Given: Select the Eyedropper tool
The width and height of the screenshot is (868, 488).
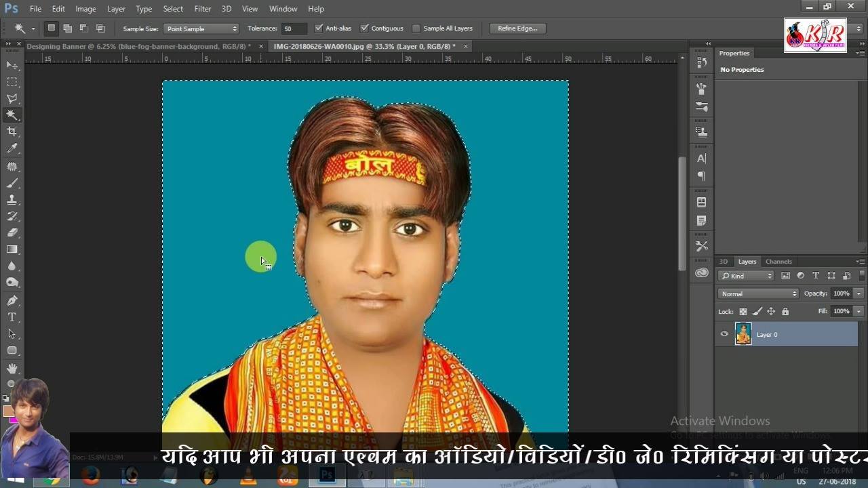Looking at the screenshot, I should click(x=12, y=148).
